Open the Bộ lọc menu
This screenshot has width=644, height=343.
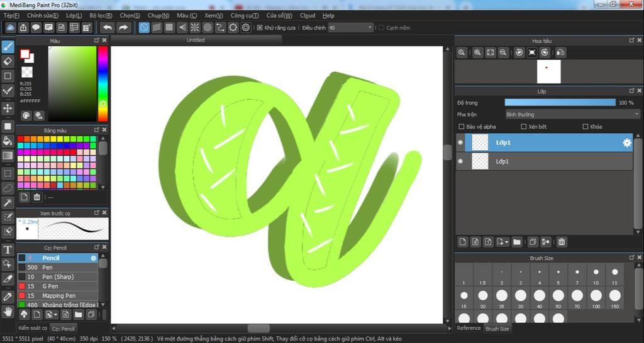tap(101, 16)
